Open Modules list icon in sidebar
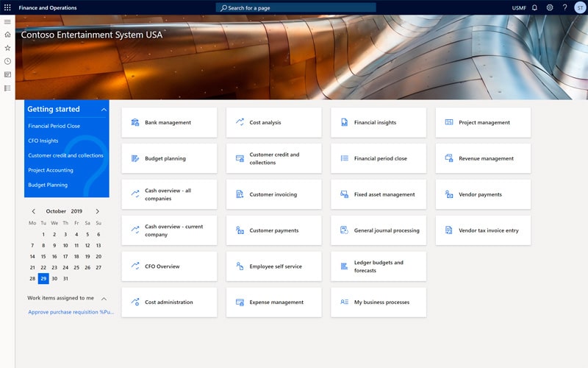 [7, 88]
